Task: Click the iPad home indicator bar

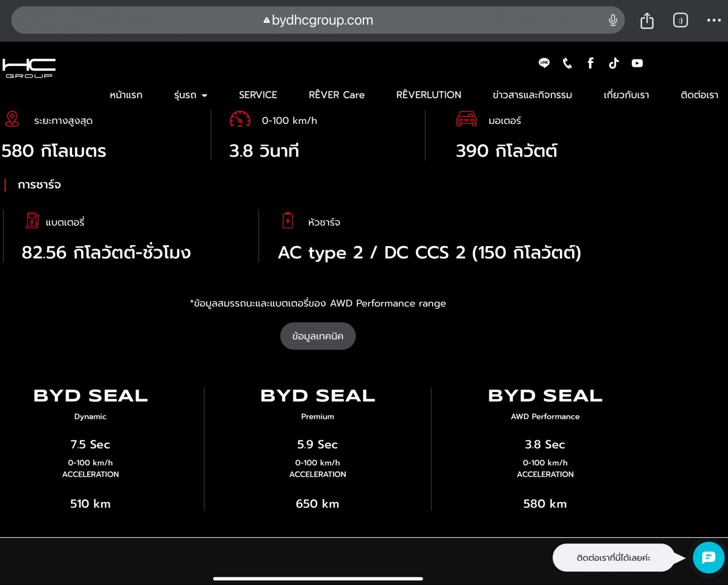Action: point(318,578)
